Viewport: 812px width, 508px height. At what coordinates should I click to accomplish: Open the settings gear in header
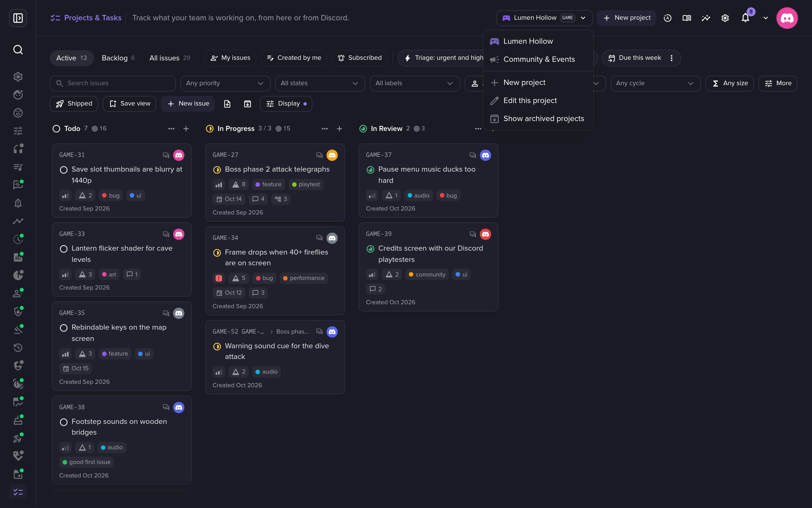[x=725, y=18]
